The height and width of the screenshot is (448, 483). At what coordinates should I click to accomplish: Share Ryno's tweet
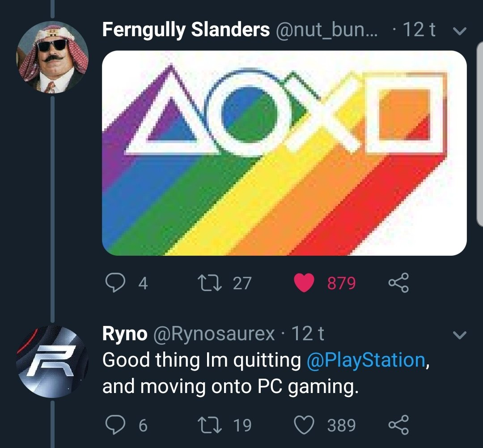click(398, 425)
